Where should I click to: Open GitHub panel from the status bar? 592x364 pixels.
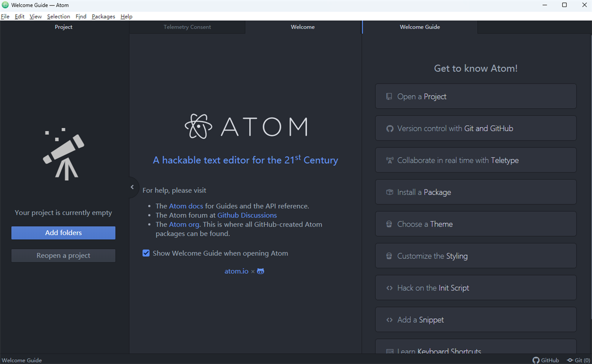(x=546, y=360)
